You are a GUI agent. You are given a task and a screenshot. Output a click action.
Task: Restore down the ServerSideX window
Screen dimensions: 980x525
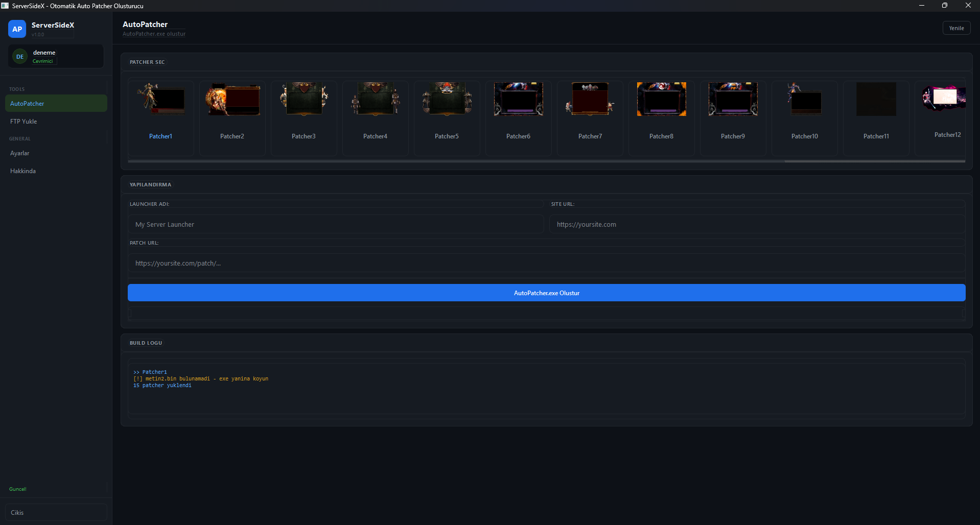click(945, 6)
